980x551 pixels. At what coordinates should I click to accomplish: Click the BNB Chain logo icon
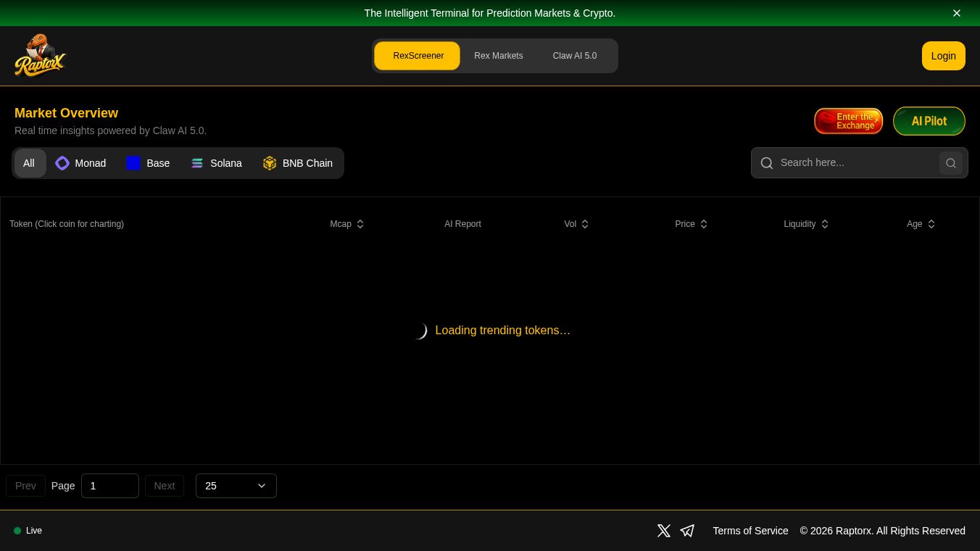(x=270, y=163)
